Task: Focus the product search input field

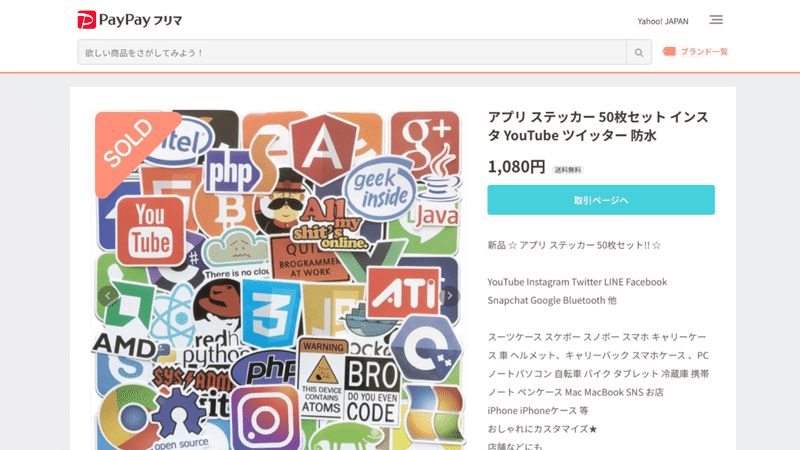Action: 352,53
